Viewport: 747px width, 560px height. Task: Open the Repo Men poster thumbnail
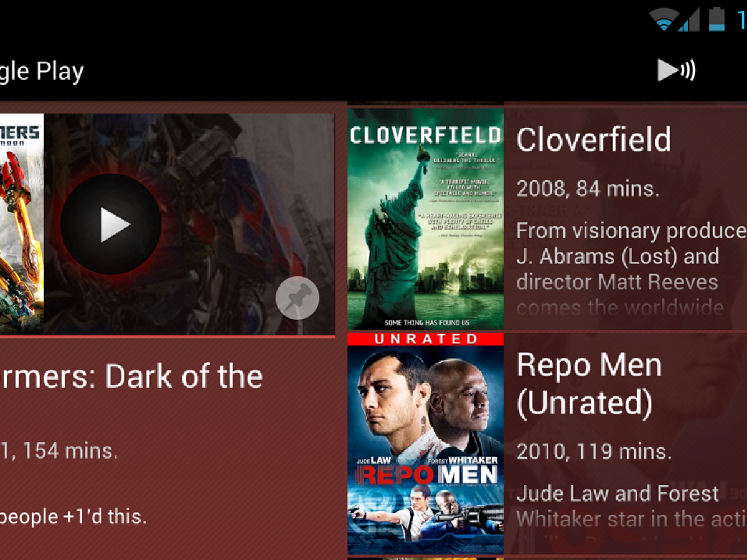[x=425, y=443]
